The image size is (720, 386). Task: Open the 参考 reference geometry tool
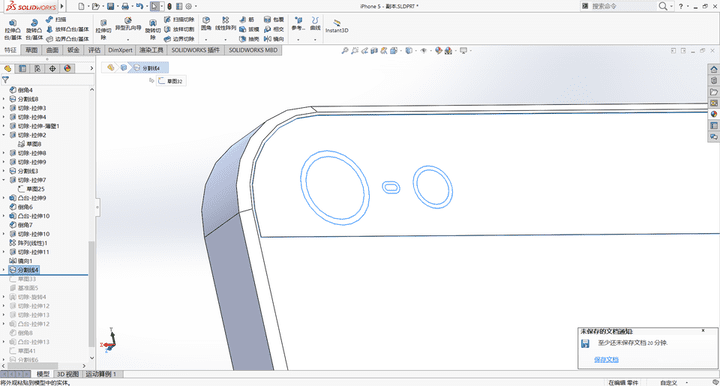point(298,24)
